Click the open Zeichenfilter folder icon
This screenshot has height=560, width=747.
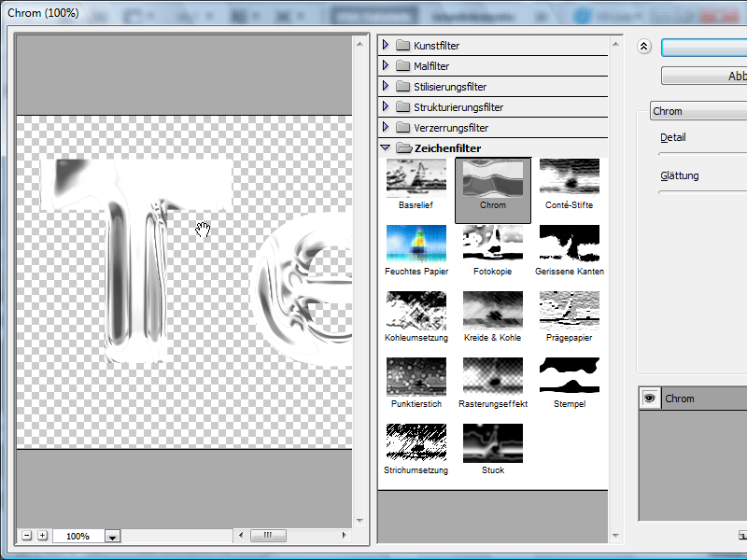[404, 148]
